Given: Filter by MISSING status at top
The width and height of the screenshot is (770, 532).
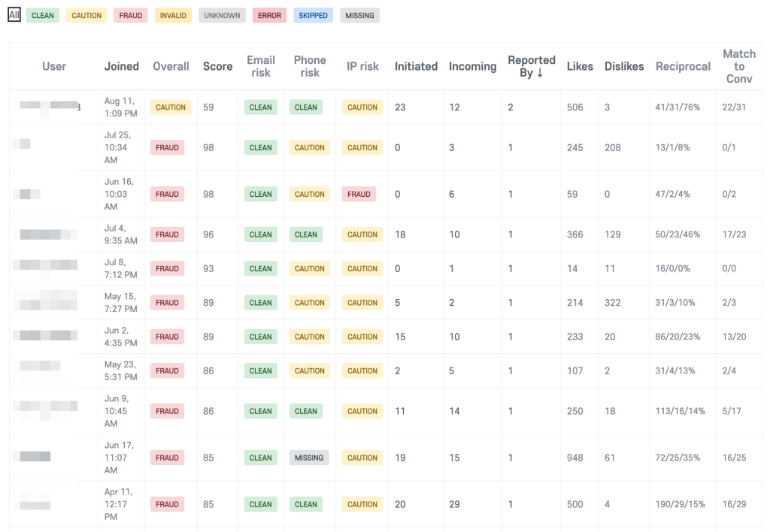Looking at the screenshot, I should (x=359, y=15).
